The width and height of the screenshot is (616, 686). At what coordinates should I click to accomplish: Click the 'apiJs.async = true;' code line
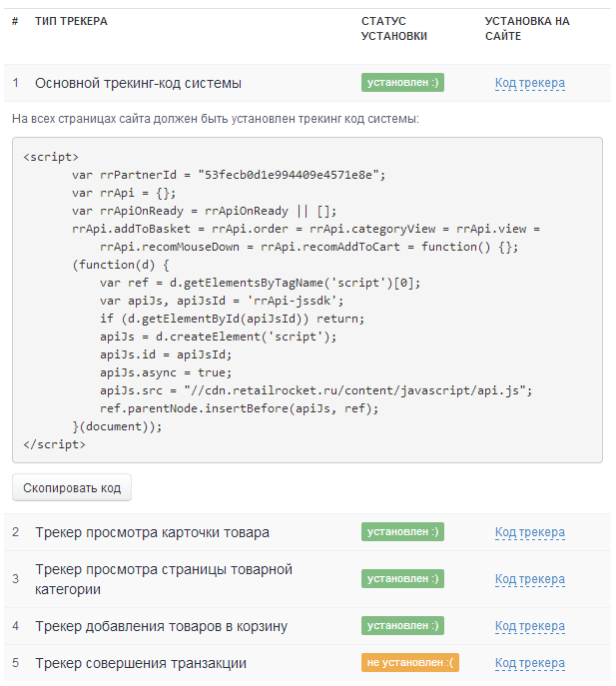pos(166,372)
